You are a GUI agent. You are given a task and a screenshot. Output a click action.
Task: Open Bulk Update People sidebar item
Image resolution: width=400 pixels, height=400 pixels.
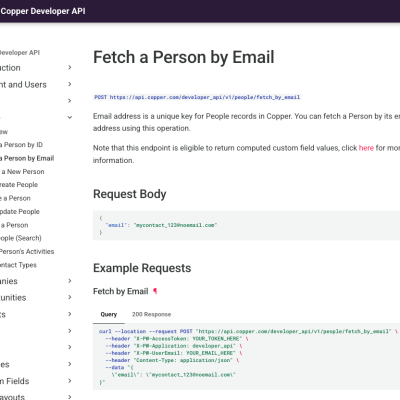click(20, 211)
